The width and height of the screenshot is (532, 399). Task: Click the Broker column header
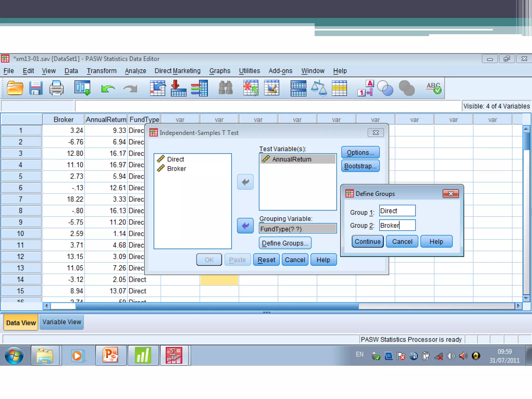63,119
